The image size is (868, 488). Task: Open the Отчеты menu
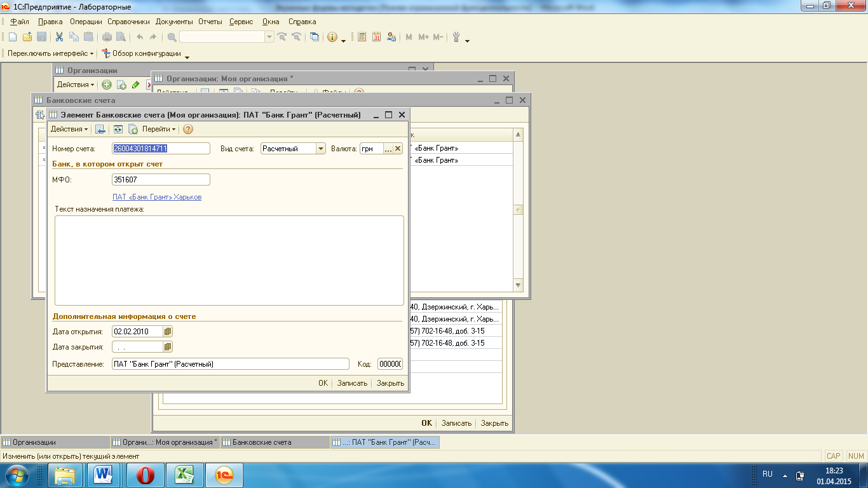pos(210,22)
